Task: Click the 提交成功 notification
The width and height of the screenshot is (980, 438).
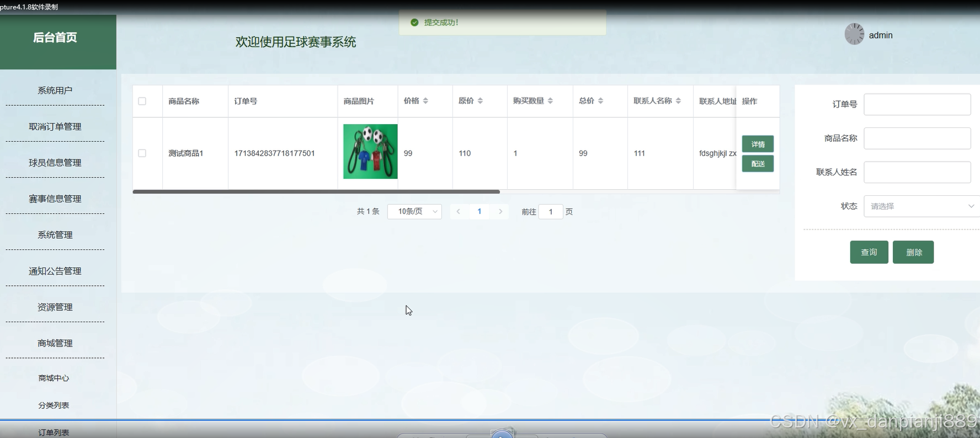Action: point(503,23)
